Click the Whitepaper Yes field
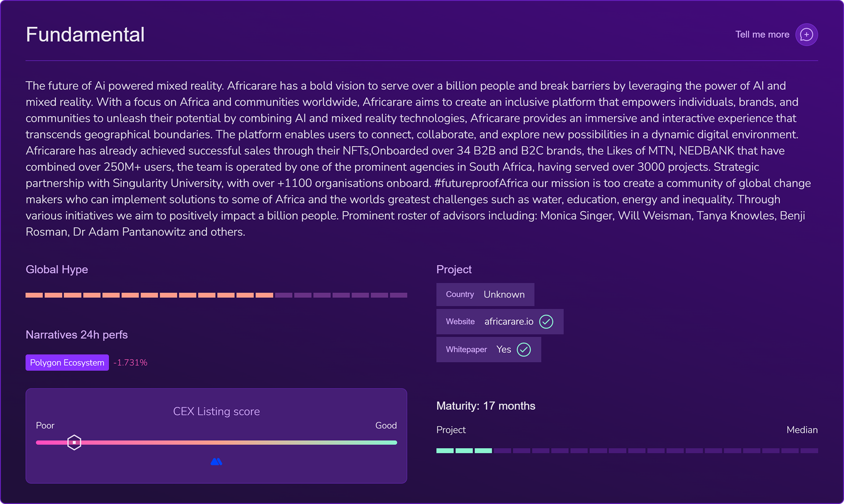844x504 pixels. tap(489, 350)
